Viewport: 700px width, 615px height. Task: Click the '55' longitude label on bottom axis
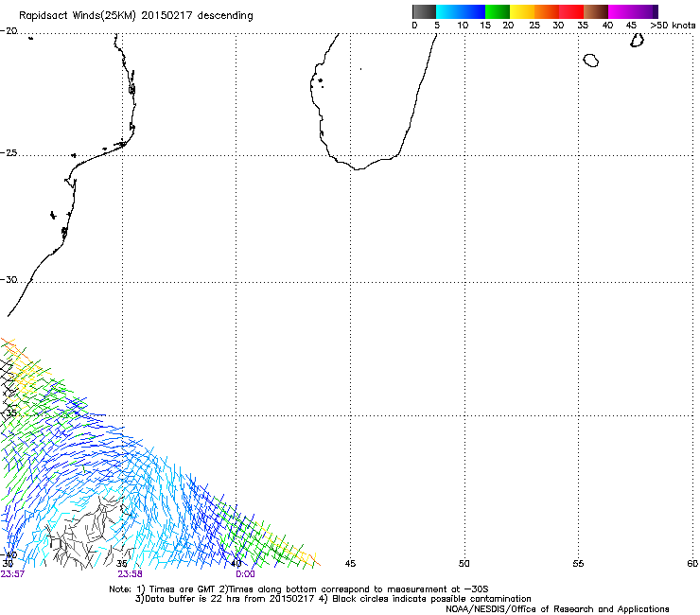tap(578, 564)
